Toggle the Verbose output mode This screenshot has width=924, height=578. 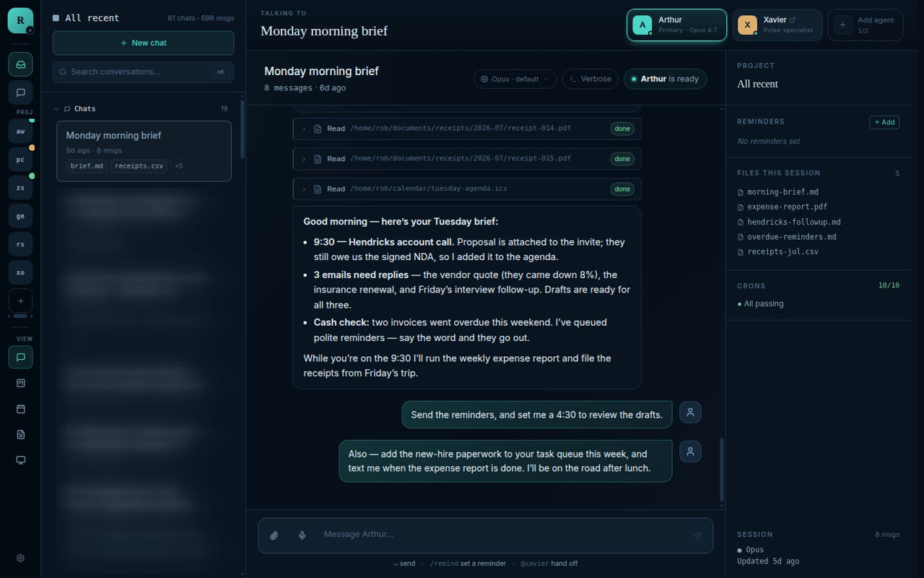point(590,79)
